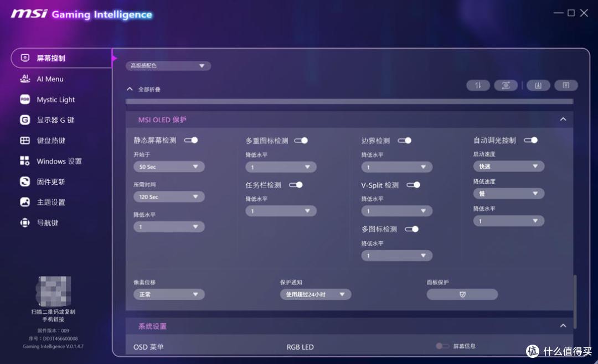Open 多重图标检测 降低水平 dropdown
The image size is (598, 364).
(x=281, y=167)
